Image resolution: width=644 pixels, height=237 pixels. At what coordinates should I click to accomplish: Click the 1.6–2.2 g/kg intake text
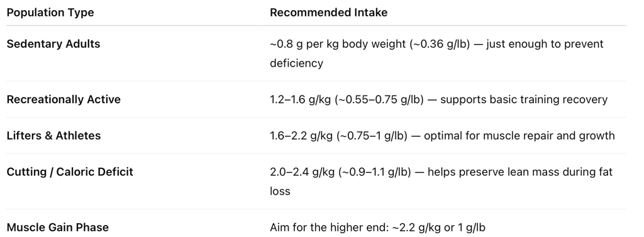point(301,136)
